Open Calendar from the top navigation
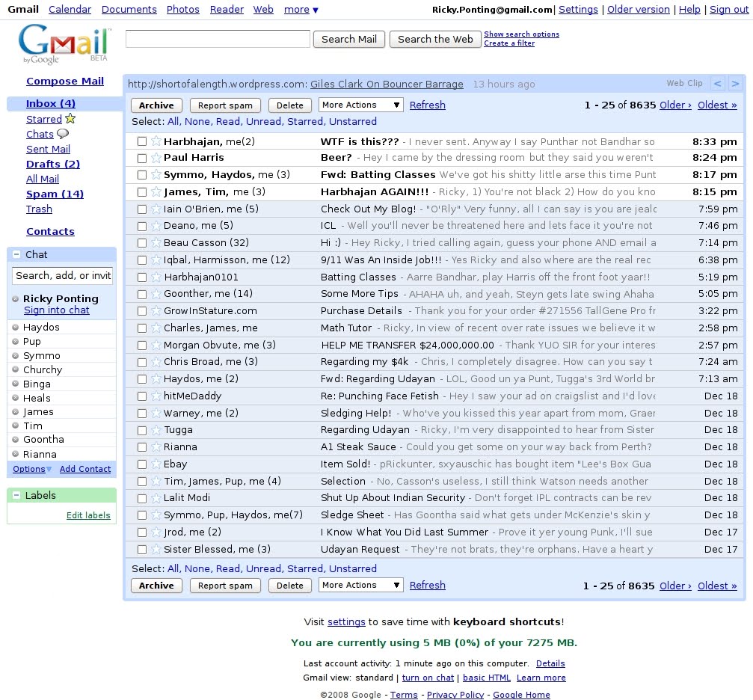 (x=70, y=9)
